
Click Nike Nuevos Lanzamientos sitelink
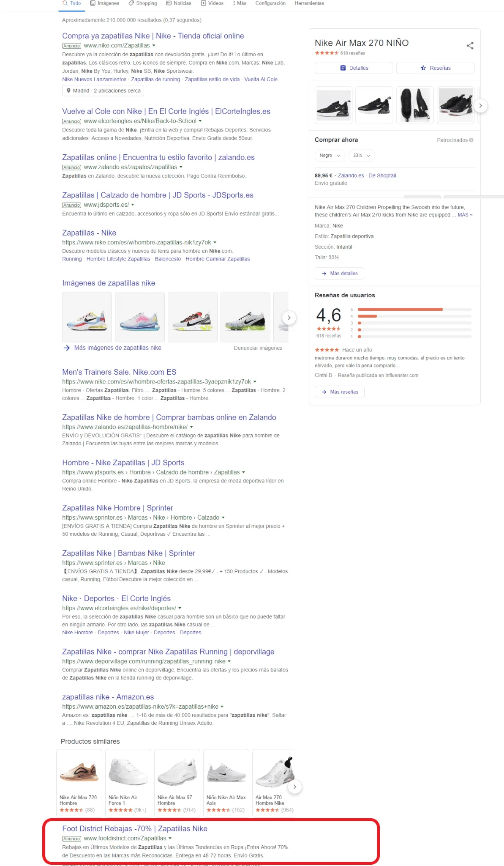[94, 79]
